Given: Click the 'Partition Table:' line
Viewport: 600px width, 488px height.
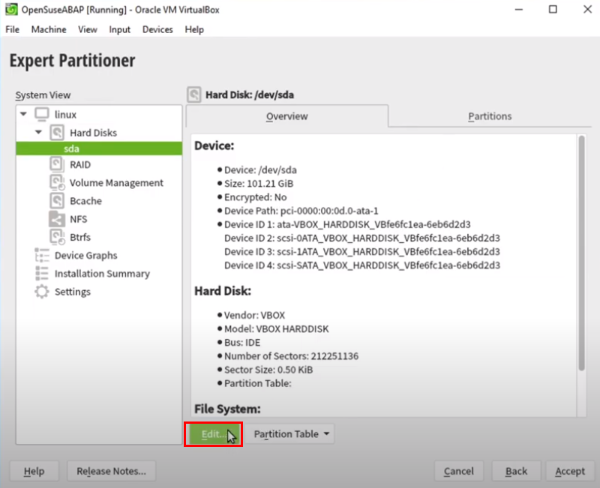Looking at the screenshot, I should click(x=258, y=383).
